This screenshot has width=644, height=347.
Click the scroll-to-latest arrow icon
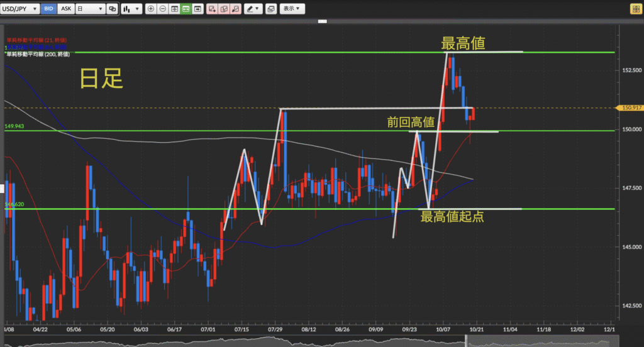197,9
